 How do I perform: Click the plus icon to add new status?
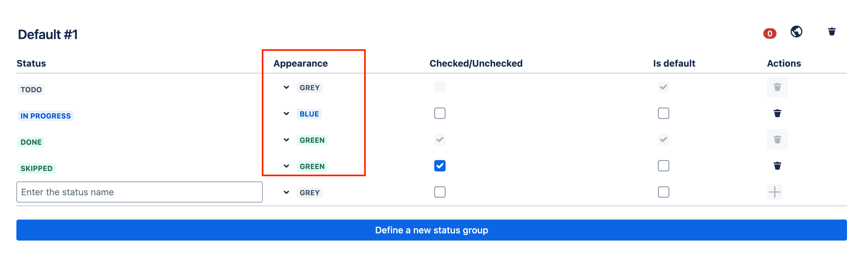pyautogui.click(x=775, y=192)
